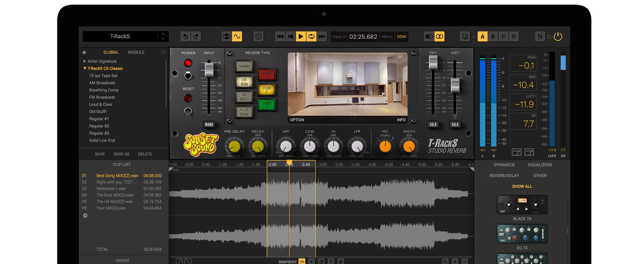Open the T-RackS preset name stepper arrows
644x264 pixels.
point(163,36)
